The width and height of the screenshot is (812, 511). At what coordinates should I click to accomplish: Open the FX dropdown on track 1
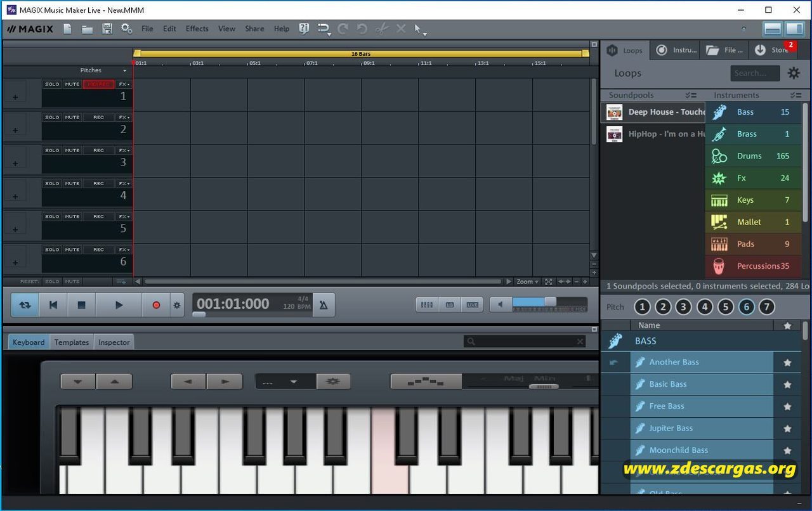(124, 84)
